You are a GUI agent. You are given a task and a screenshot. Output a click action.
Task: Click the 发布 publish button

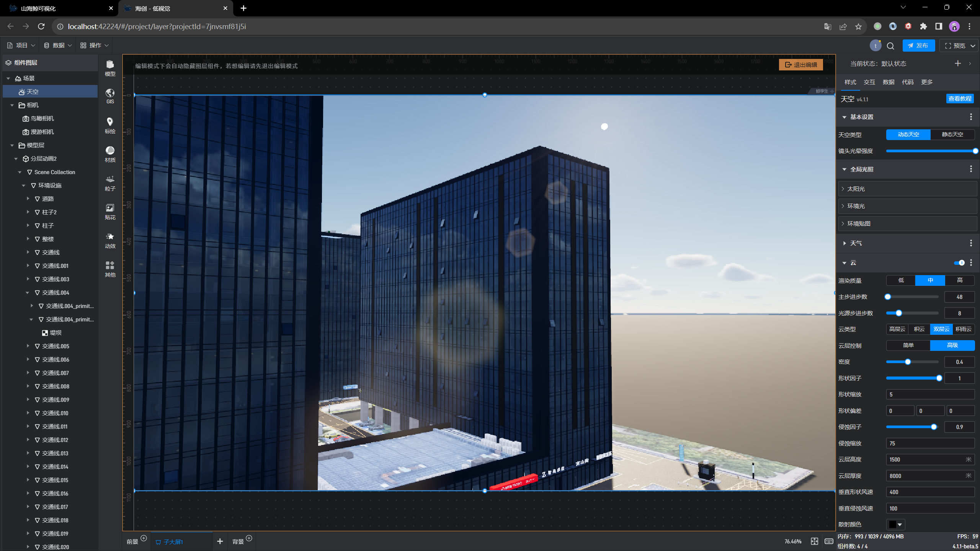click(x=918, y=46)
